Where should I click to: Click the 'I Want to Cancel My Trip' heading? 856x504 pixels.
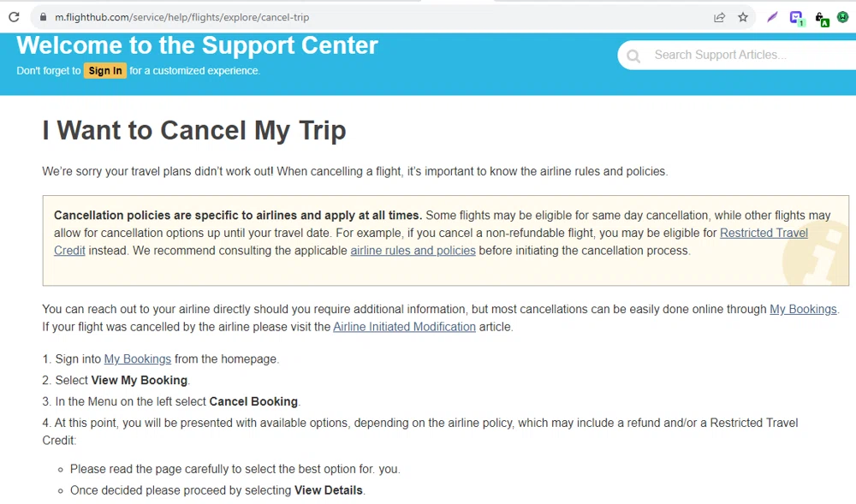[193, 130]
